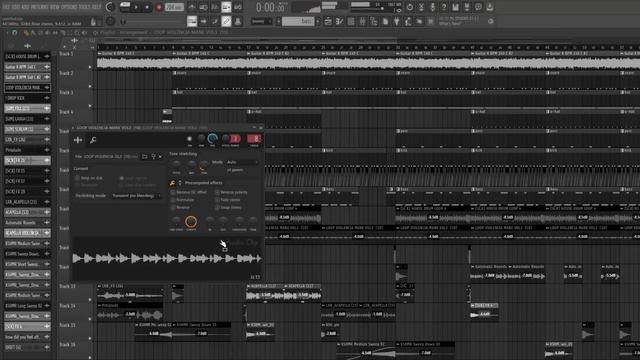Click the orange-ringed fade out knob
Screen dimensions: 640x360
[191, 221]
